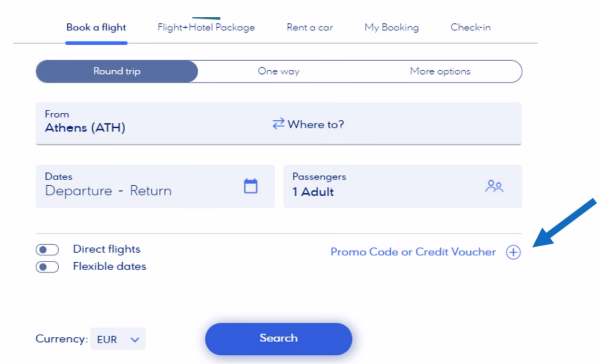This screenshot has width=601, height=364.
Task: Click the plus icon beside Promo Code
Action: 513,252
